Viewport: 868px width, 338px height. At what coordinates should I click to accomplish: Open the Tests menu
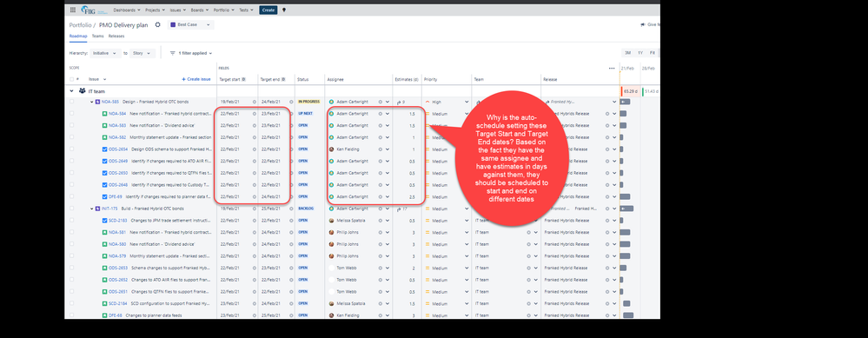[246, 10]
